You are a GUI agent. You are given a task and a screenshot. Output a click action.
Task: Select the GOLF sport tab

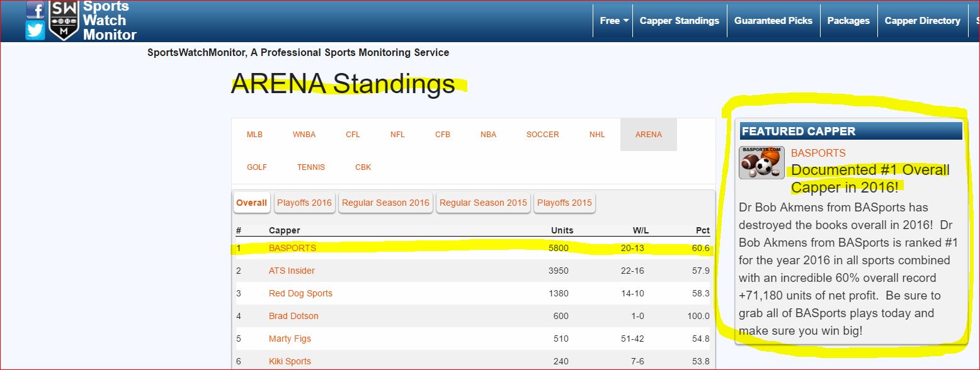pos(257,167)
